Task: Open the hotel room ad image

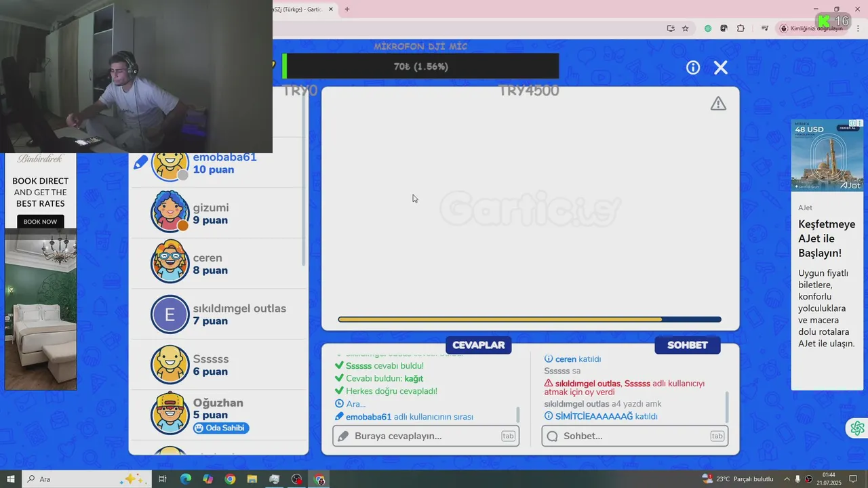Action: [41, 311]
